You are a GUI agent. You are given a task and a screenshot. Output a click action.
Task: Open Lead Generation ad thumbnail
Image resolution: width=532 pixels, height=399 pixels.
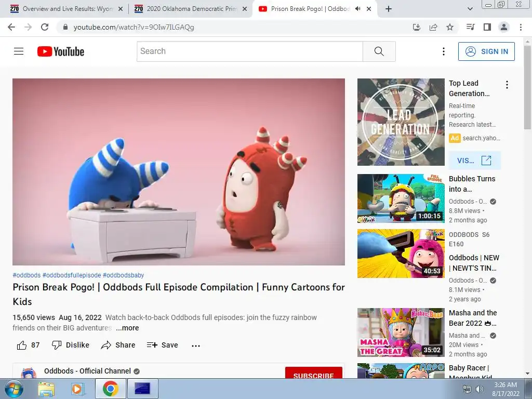pyautogui.click(x=401, y=122)
